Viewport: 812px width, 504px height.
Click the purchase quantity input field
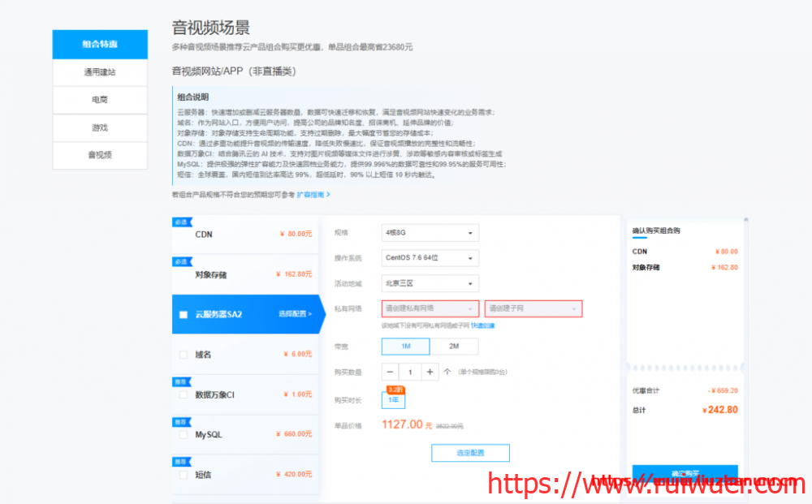coord(410,372)
